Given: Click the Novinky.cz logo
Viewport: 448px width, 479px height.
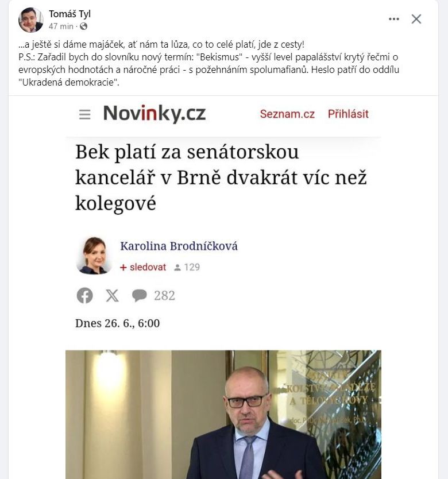Looking at the screenshot, I should (155, 113).
